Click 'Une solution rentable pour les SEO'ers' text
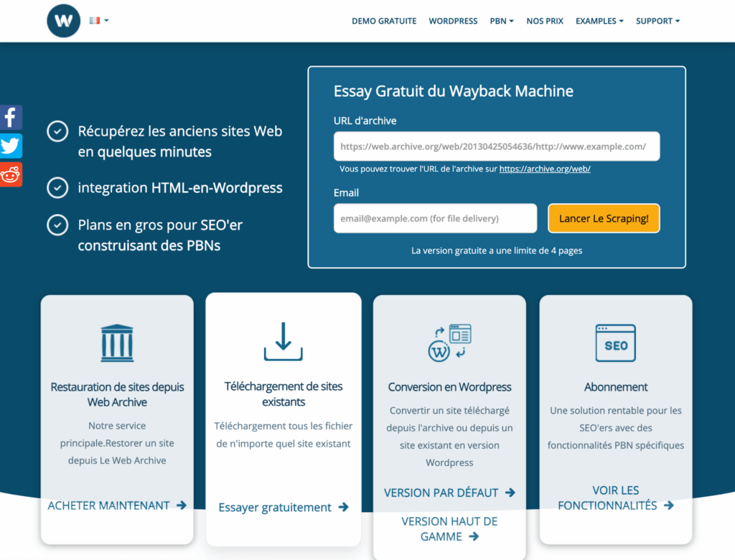The width and height of the screenshot is (735, 560). pyautogui.click(x=615, y=428)
